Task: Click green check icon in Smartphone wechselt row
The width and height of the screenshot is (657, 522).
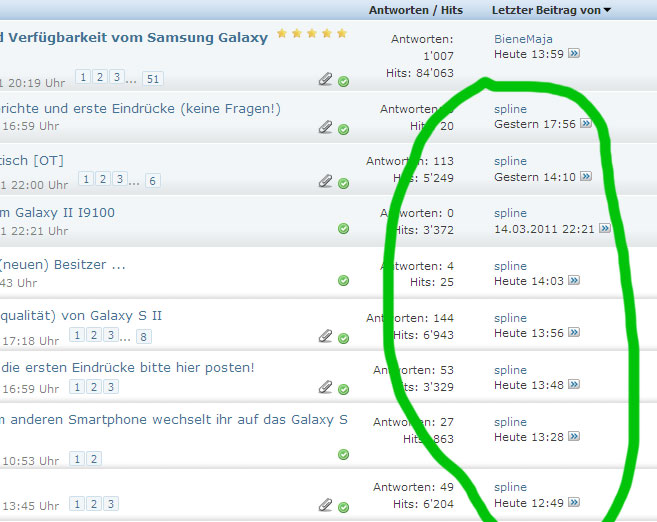Action: [343, 454]
